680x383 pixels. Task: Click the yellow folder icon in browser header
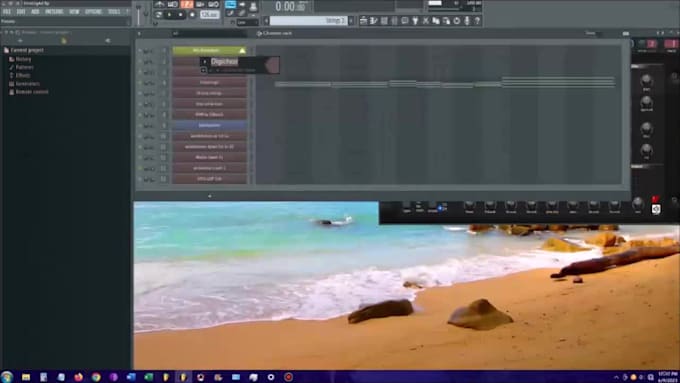pos(64,41)
